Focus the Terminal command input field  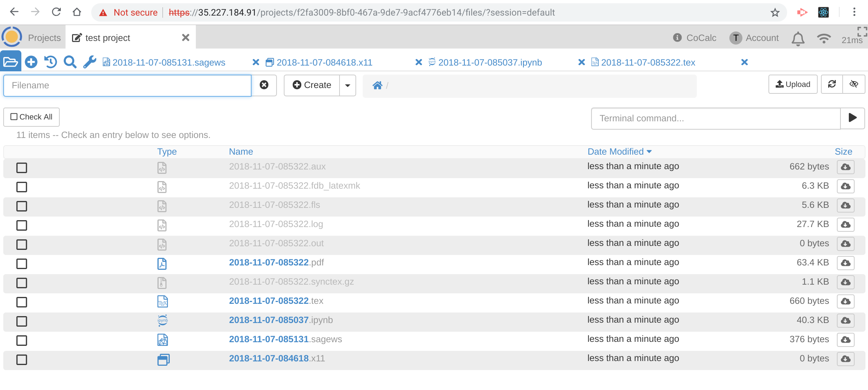716,118
